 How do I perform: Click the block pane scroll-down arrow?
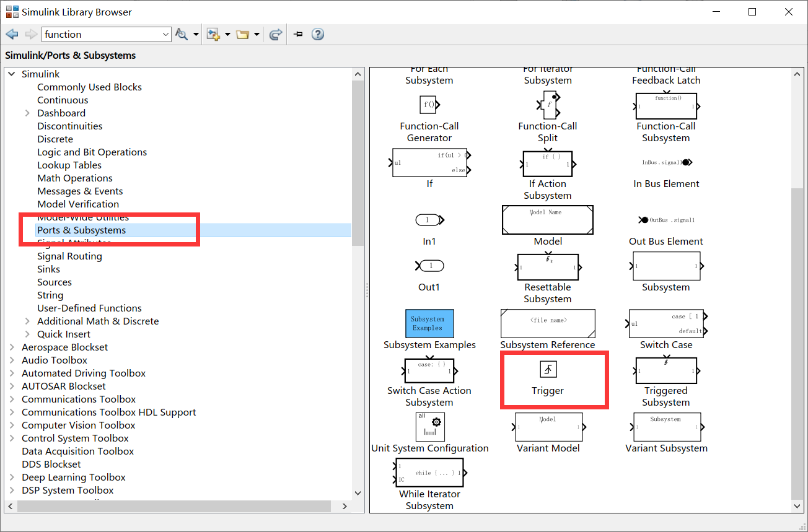(x=798, y=506)
